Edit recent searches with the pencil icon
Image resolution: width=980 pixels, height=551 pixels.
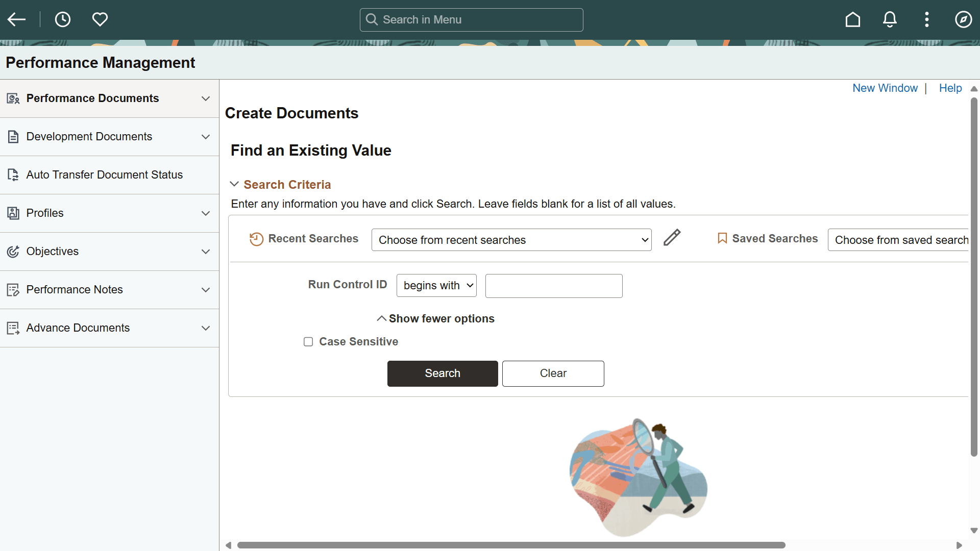672,238
